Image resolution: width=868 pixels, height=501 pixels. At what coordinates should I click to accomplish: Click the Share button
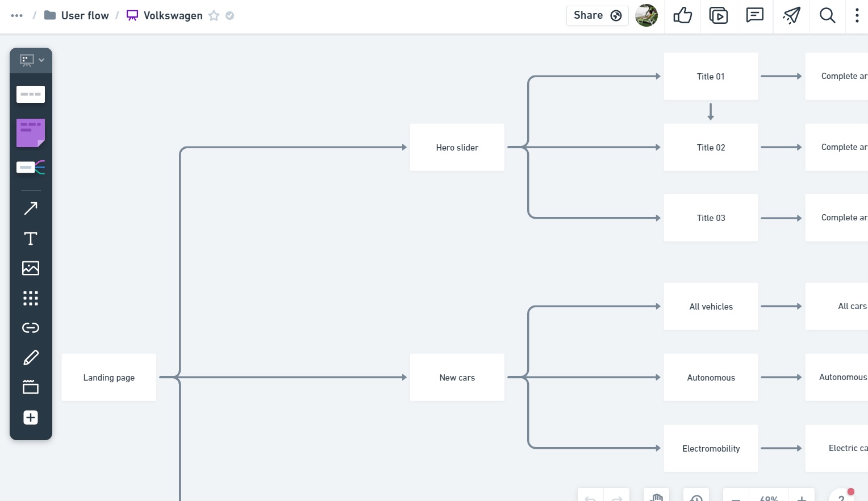(x=597, y=15)
